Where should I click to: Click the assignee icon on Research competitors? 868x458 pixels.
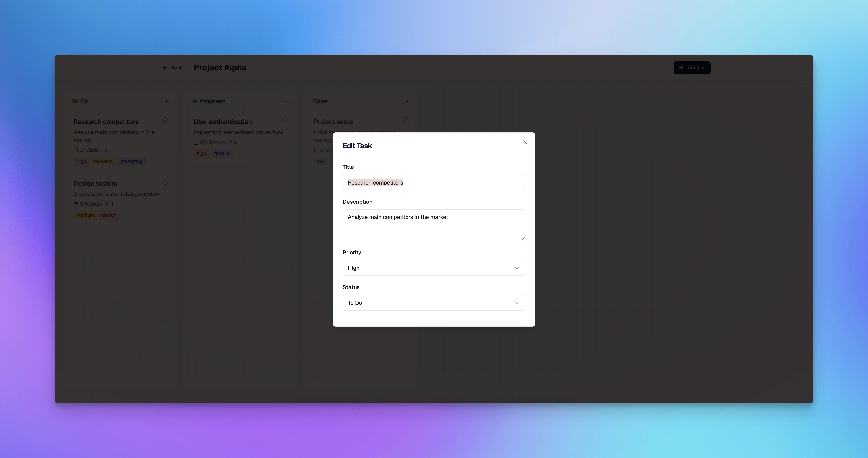(106, 150)
